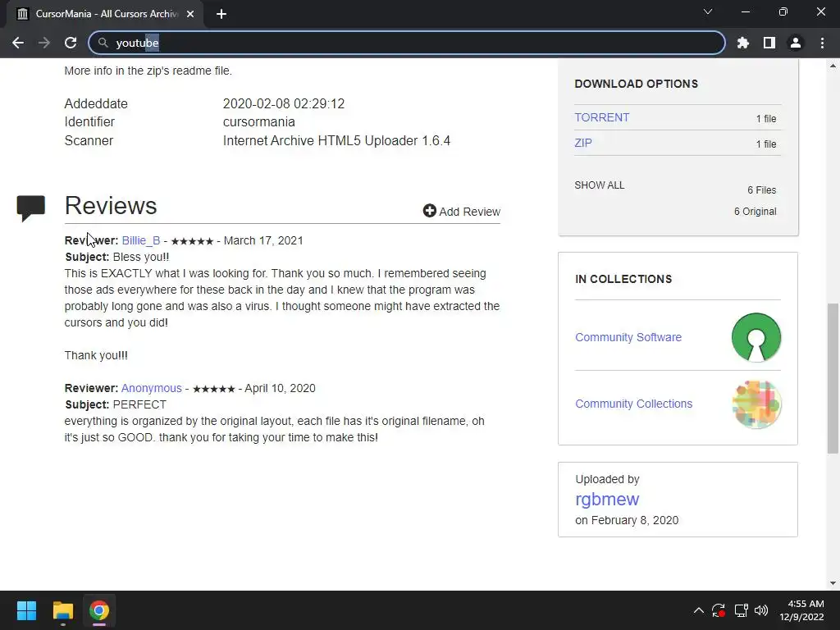Viewport: 840px width, 630px height.
Task: Open the volume speaker tray icon
Action: point(760,610)
